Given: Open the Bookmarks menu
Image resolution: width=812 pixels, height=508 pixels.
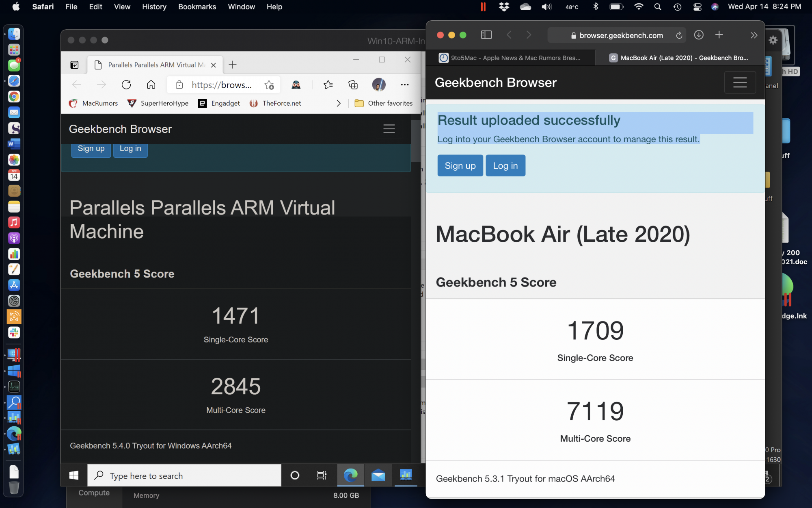Looking at the screenshot, I should [197, 7].
